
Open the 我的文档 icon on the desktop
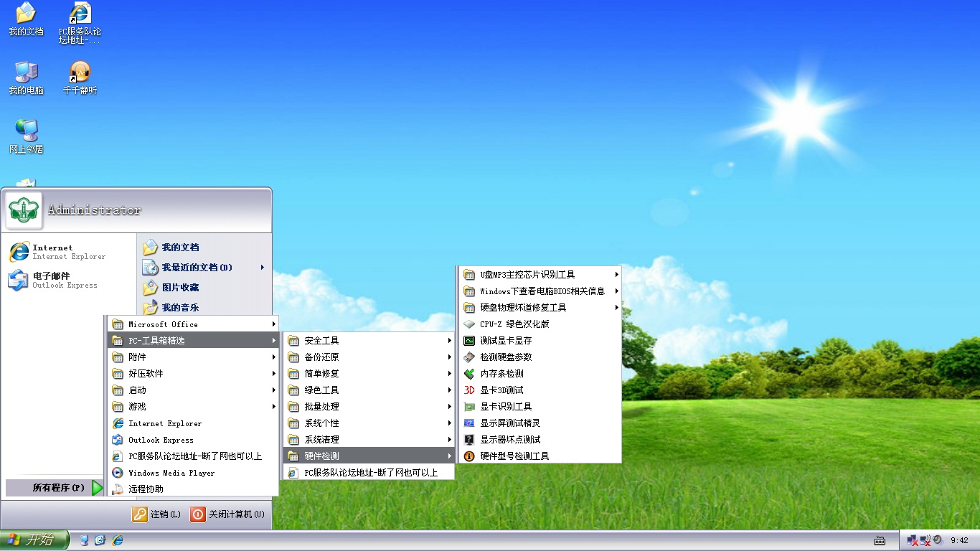click(x=26, y=19)
